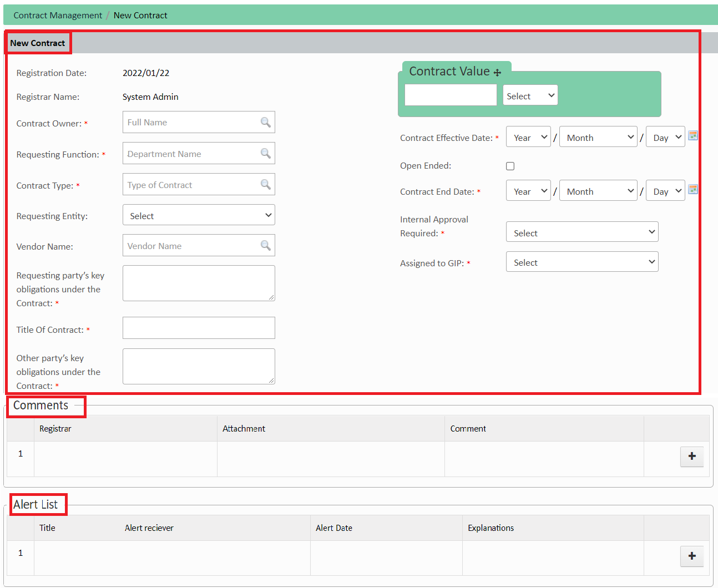Click the Requesting Function search magnifier icon
718x588 pixels.
point(266,153)
